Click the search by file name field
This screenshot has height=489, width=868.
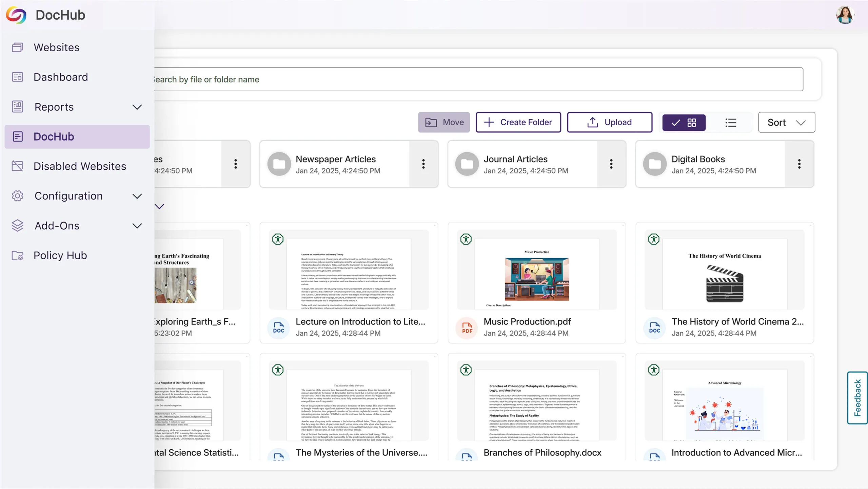pyautogui.click(x=475, y=79)
